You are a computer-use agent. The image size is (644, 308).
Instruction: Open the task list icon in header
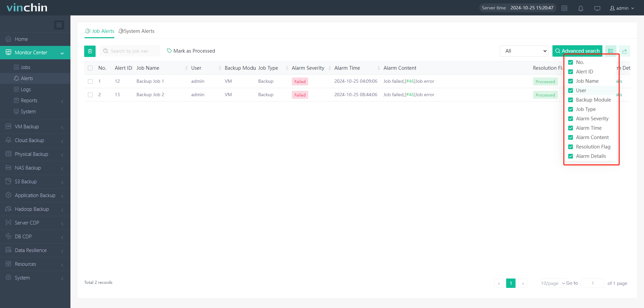[x=565, y=8]
